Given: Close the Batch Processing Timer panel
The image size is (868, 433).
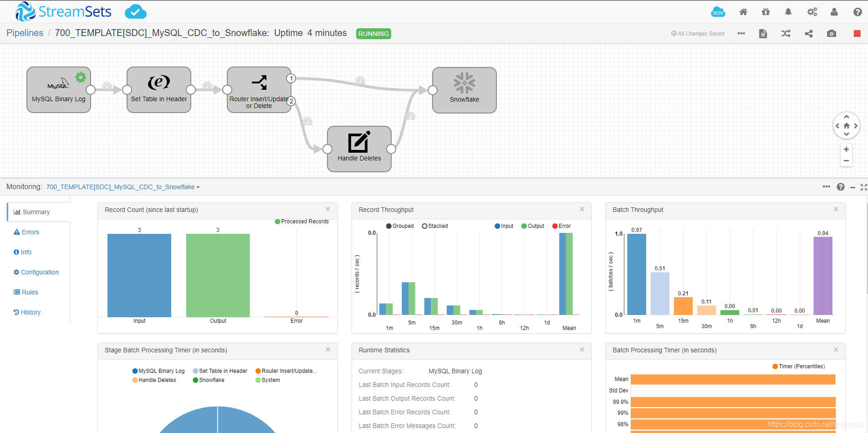Looking at the screenshot, I should click(836, 350).
